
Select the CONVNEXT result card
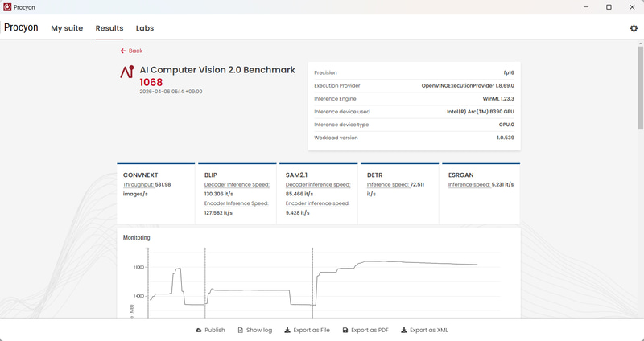(x=155, y=193)
